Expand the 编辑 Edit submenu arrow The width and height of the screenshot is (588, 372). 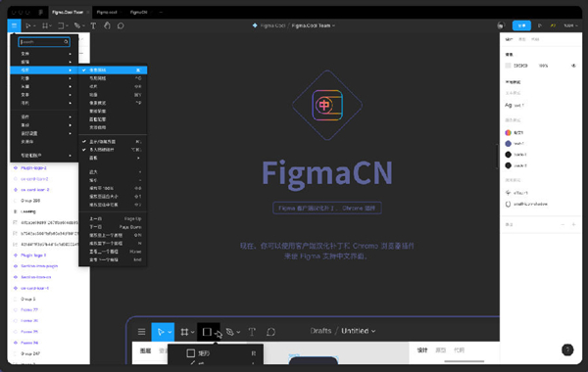tap(70, 62)
